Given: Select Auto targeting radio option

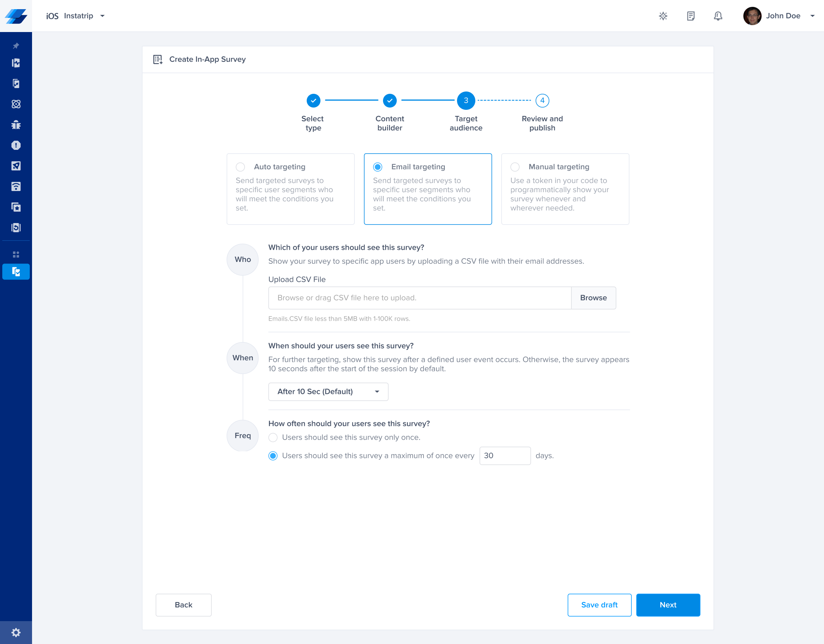Looking at the screenshot, I should click(240, 167).
